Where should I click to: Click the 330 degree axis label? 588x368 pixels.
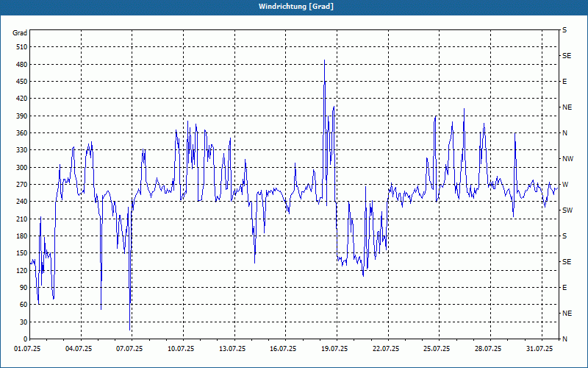point(22,150)
